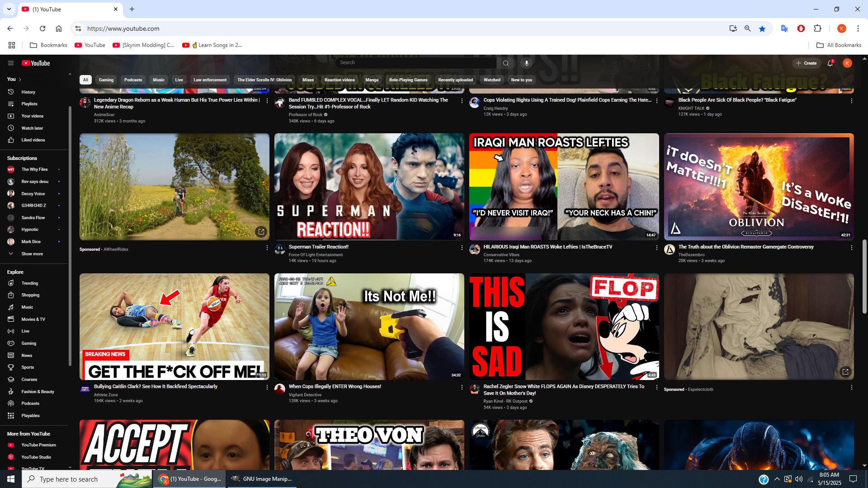Open the account avatar menu in YouTube
The height and width of the screenshot is (488, 868).
point(847,63)
